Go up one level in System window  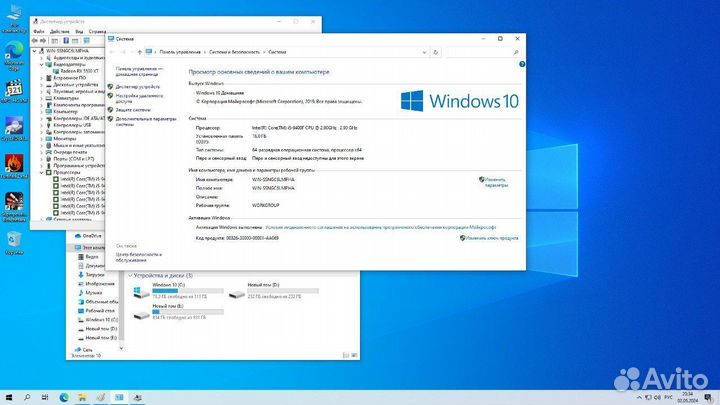(140, 52)
